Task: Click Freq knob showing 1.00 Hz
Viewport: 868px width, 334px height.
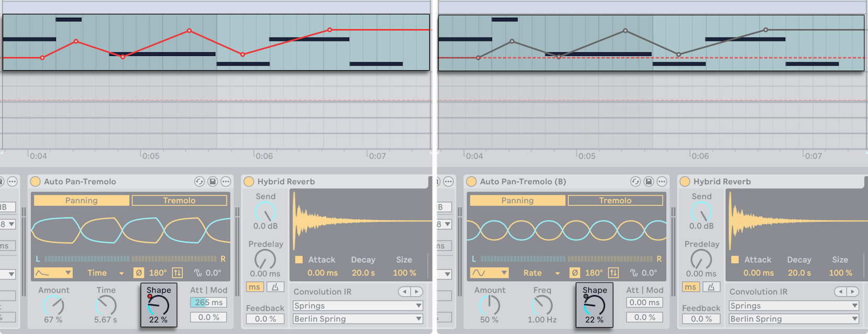Action: click(x=542, y=305)
